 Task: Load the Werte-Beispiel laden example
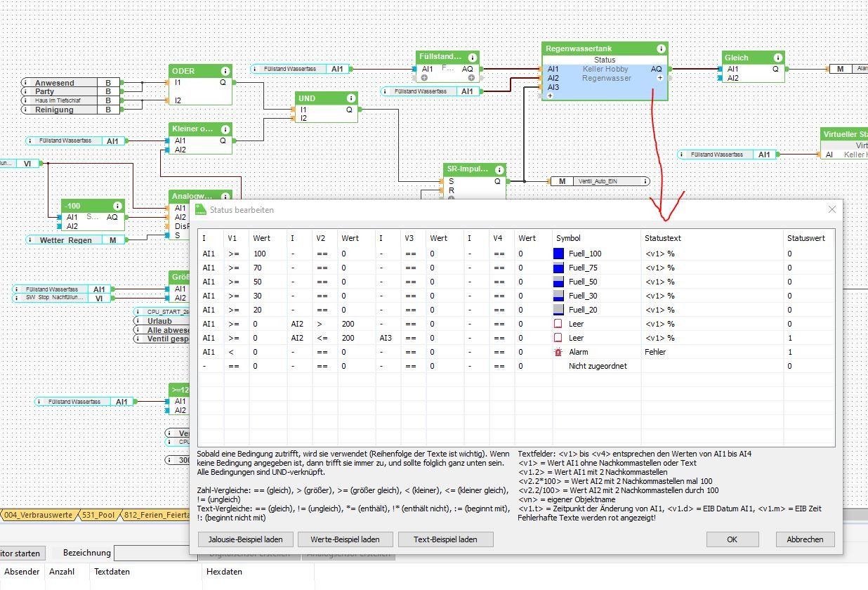pos(344,539)
